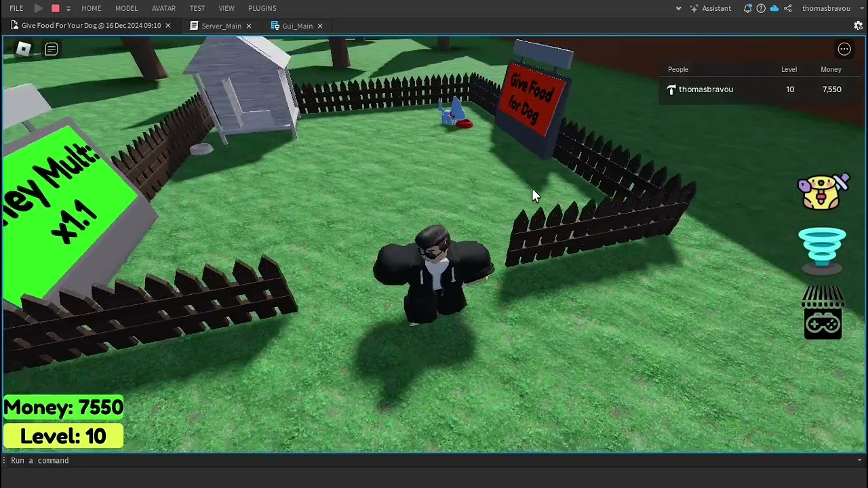Click the share icon
868x488 pixels.
[x=788, y=8]
